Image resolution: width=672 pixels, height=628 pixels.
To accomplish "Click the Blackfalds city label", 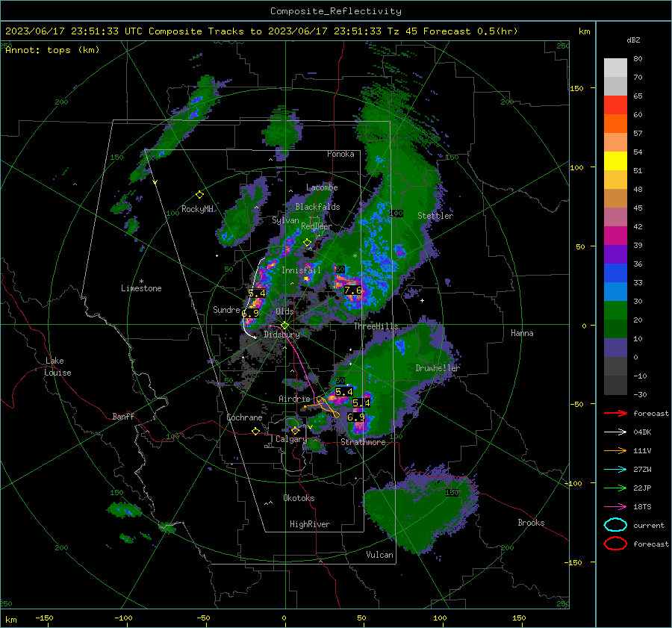I will [x=317, y=207].
